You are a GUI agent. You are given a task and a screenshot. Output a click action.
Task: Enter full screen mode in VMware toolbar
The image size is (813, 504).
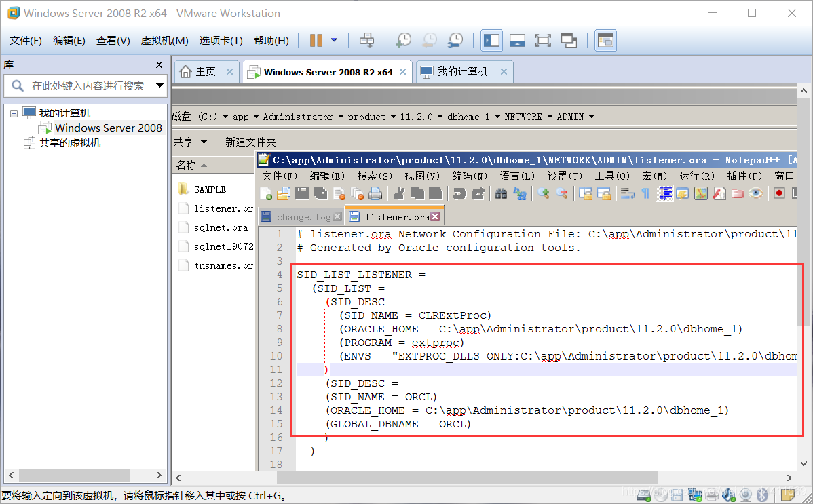click(x=543, y=41)
